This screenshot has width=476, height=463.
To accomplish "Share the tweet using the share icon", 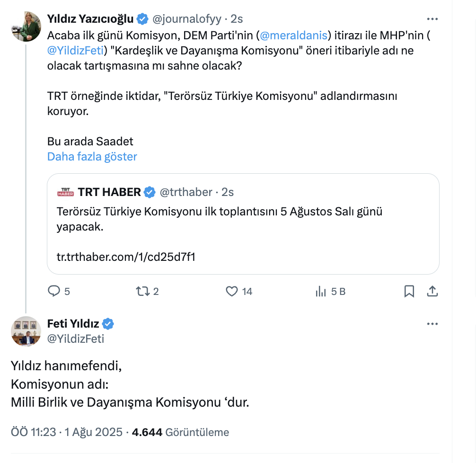I will pos(432,292).
